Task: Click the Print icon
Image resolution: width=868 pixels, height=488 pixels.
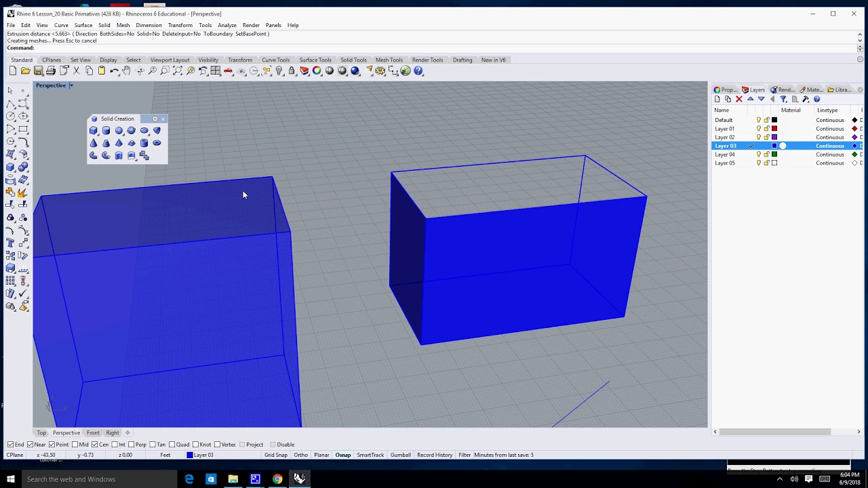Action: coord(51,70)
